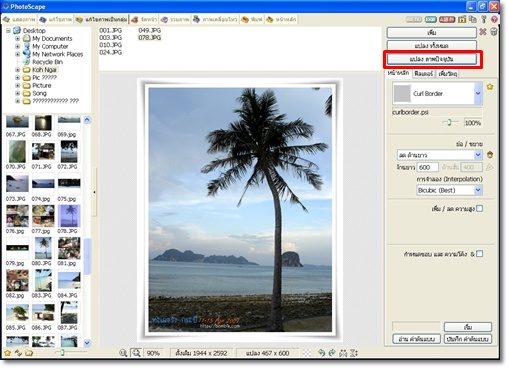This screenshot has width=508, height=368.
Task: Open the settings wrench icon
Action: tap(484, 20)
